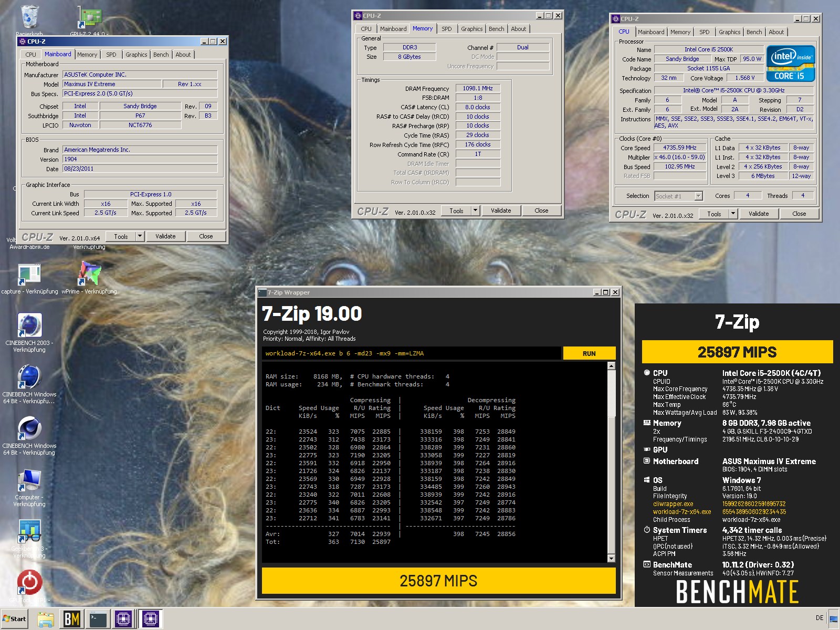The image size is (840, 630).
Task: Click Close button in Mainboard CPU-Z window
Action: pyautogui.click(x=206, y=236)
